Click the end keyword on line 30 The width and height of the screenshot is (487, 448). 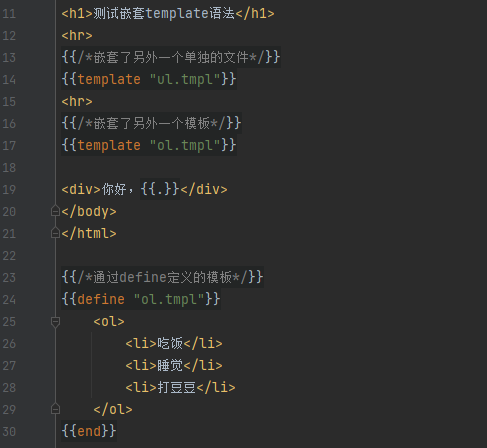click(89, 431)
